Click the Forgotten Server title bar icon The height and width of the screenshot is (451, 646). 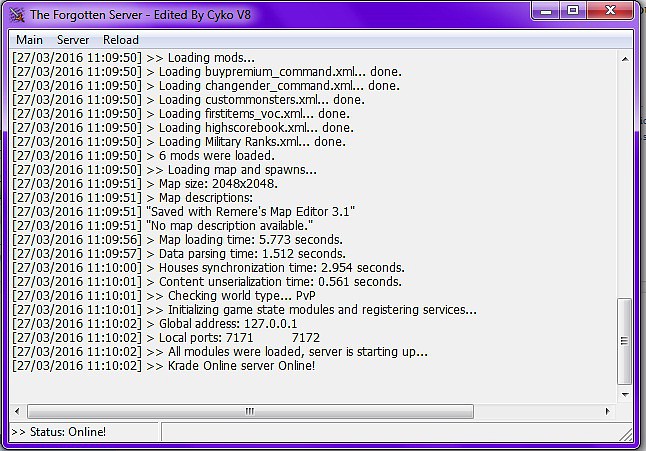pyautogui.click(x=17, y=15)
